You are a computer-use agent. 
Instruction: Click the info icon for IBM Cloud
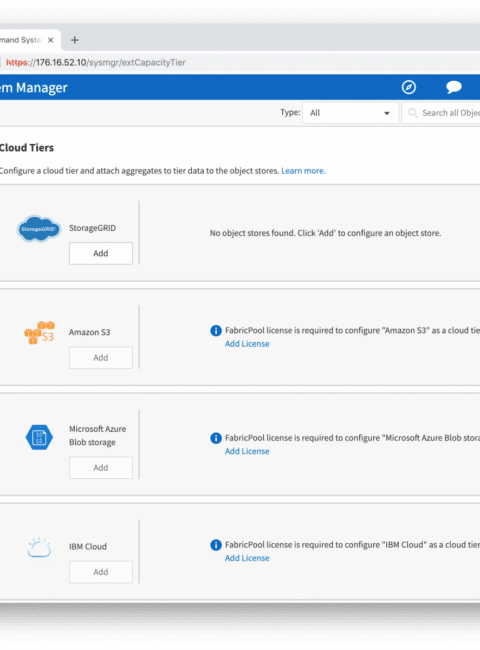tap(216, 545)
